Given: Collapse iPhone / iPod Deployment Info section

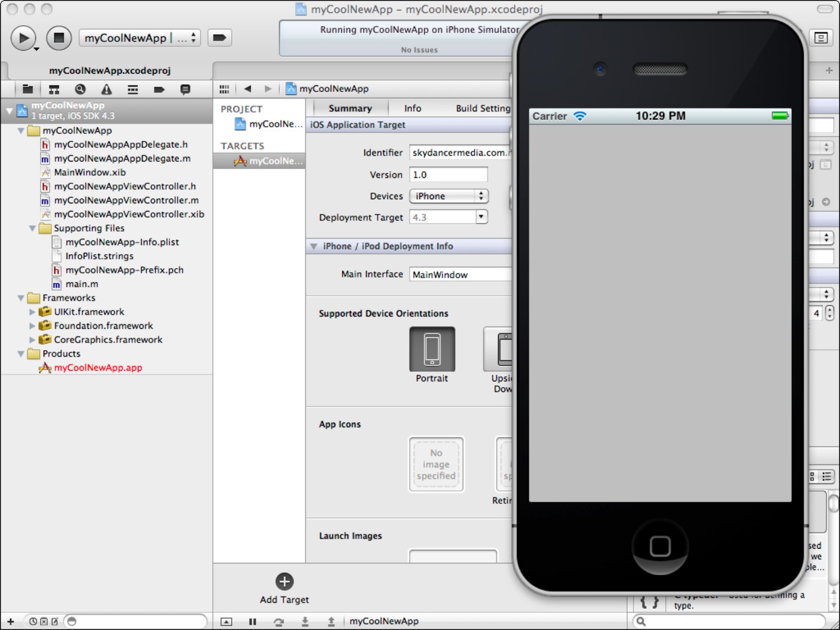Looking at the screenshot, I should (x=314, y=246).
